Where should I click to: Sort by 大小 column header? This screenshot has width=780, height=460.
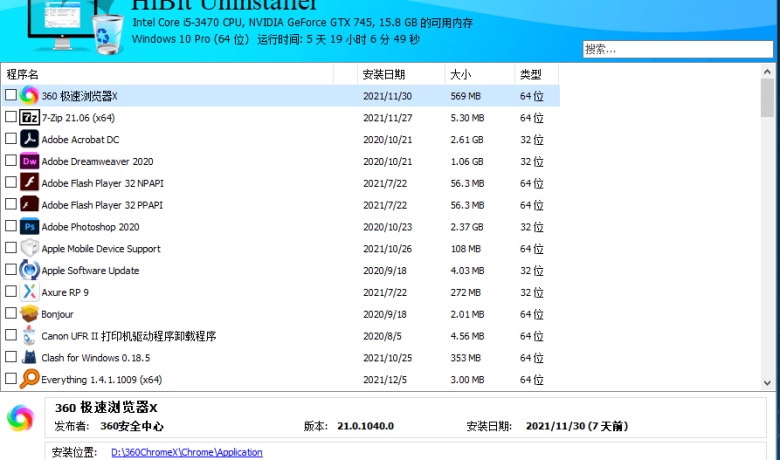[480, 75]
